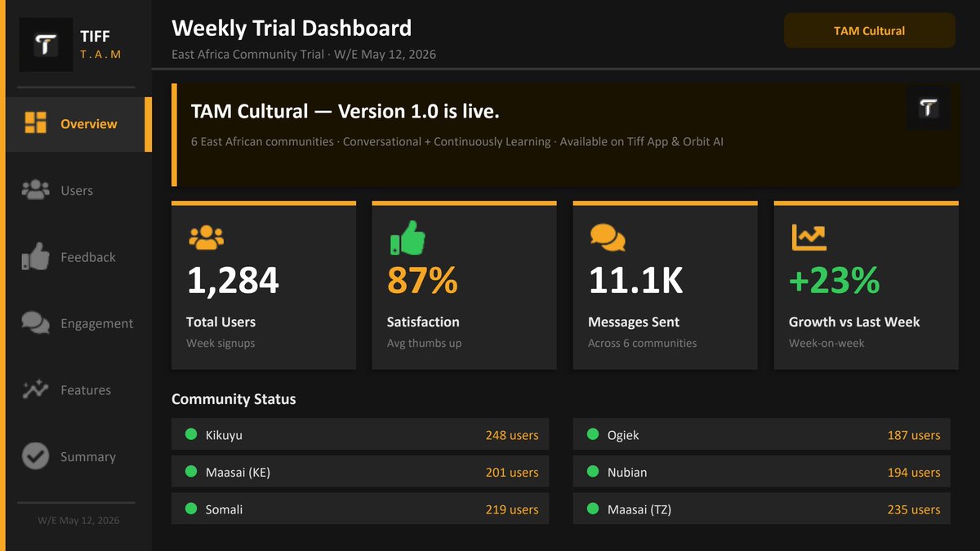Click the Messages Sent label

tap(634, 322)
